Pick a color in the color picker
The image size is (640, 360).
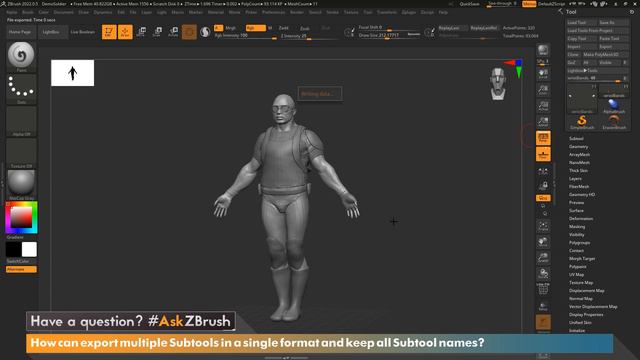(x=21, y=217)
